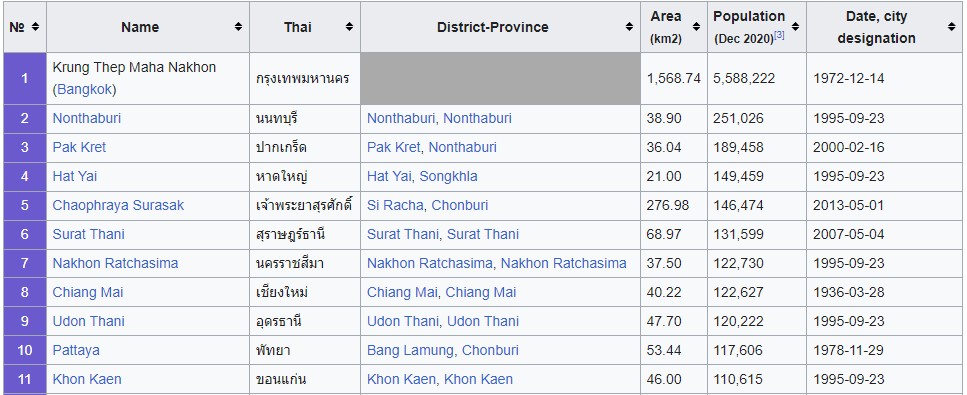967x395 pixels.
Task: Sort by Population column sort arrows
Action: 796,27
